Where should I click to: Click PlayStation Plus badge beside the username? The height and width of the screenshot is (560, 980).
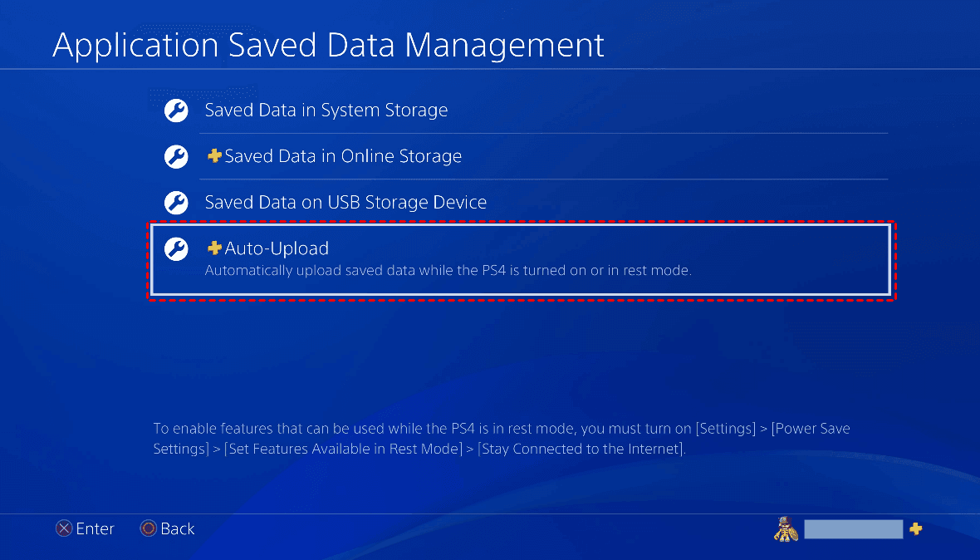[915, 528]
